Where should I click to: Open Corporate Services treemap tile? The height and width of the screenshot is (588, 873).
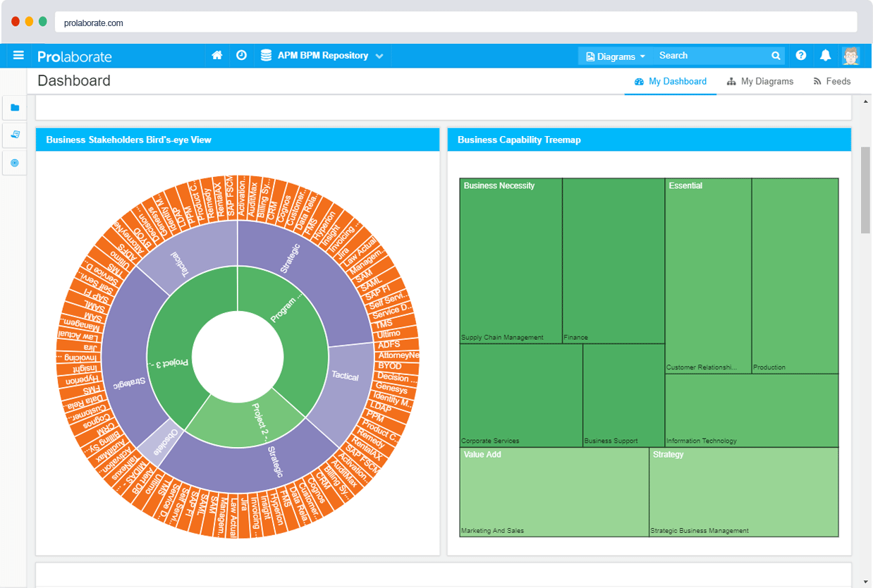click(521, 396)
